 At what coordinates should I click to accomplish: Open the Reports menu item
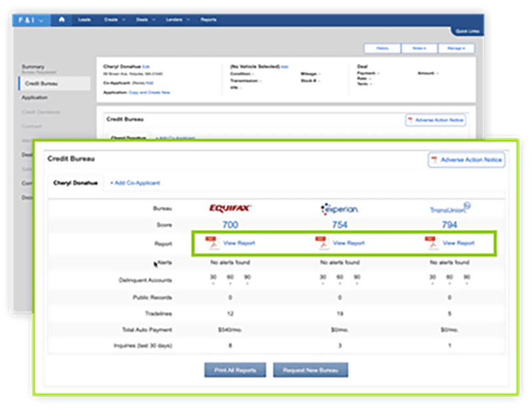click(x=208, y=20)
